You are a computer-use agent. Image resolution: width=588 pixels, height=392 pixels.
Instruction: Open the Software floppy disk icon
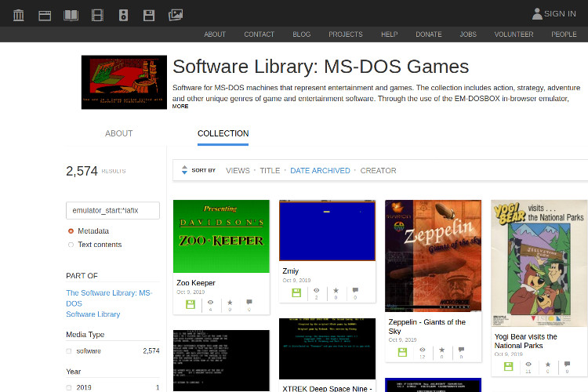(x=149, y=16)
